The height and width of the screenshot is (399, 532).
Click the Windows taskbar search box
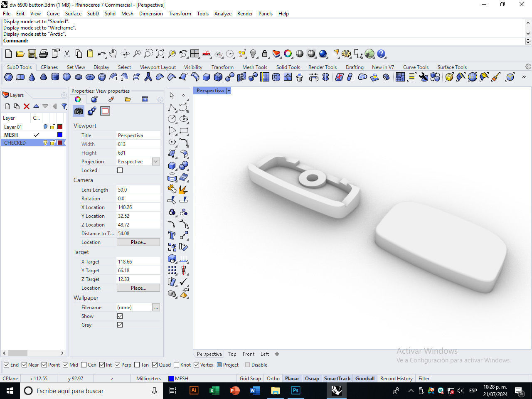click(x=91, y=391)
